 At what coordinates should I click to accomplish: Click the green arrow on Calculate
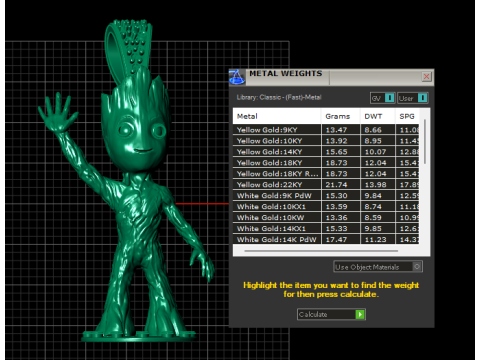360,314
